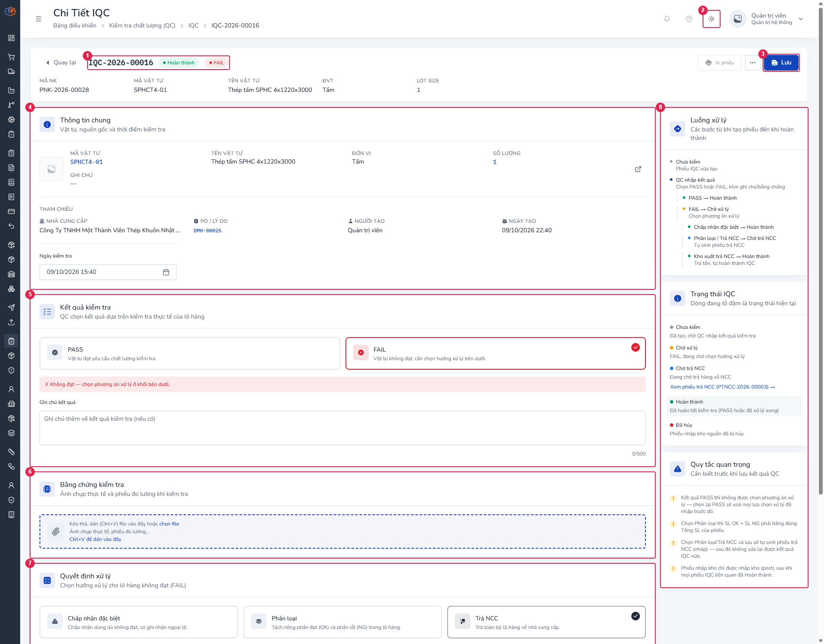Click the Lưu save button
This screenshot has height=644, width=824.
tap(781, 63)
